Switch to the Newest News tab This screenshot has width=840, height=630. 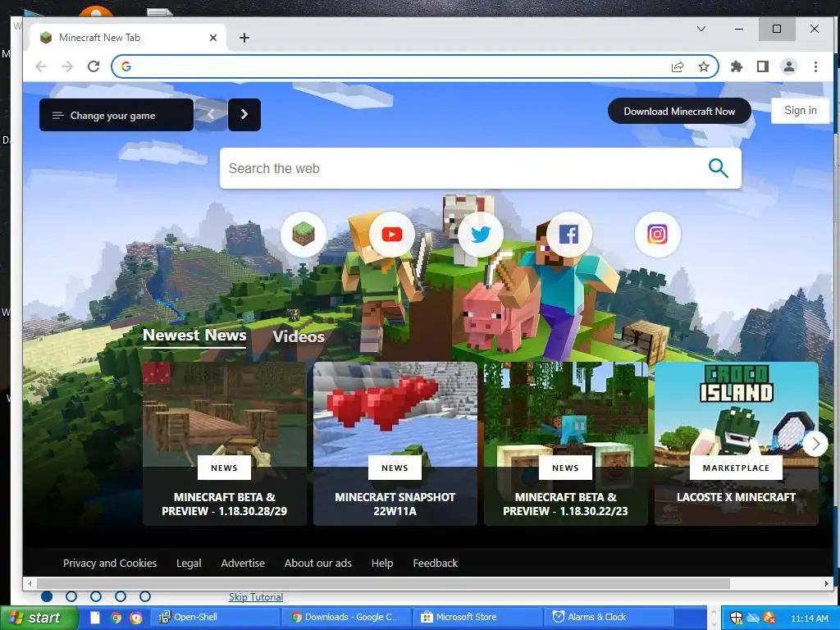click(194, 336)
